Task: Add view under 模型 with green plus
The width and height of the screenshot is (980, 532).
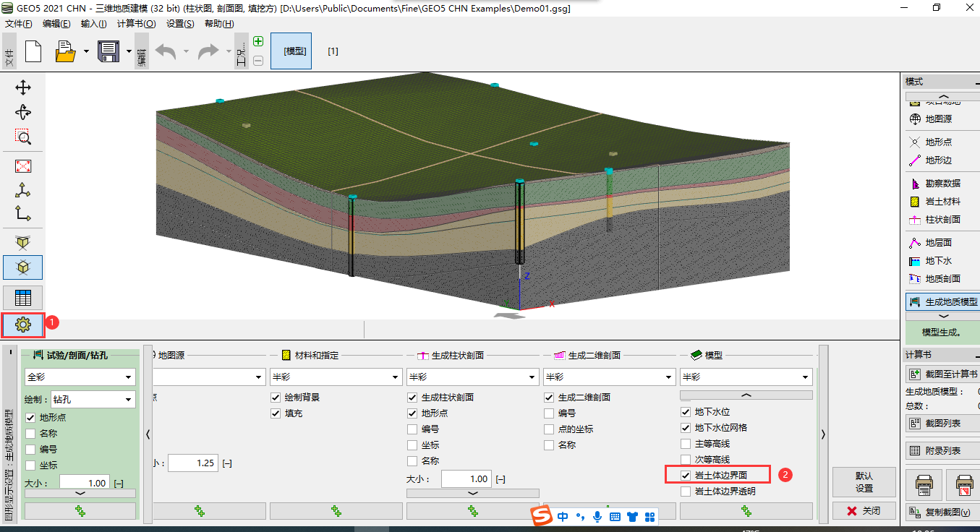Action: coord(746,511)
